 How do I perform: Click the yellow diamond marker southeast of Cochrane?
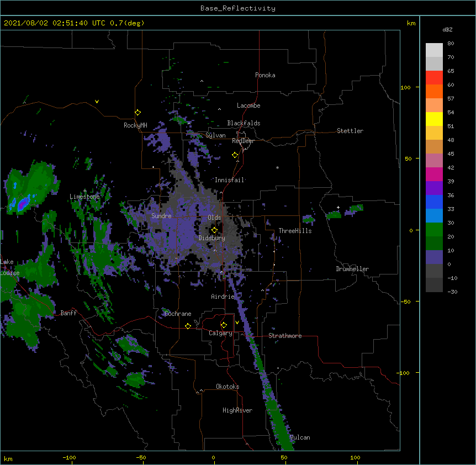point(188,326)
